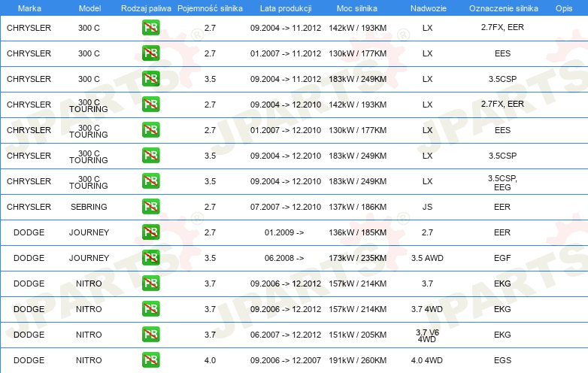
Task: Select the 01.2009 -> production years cell
Action: coord(284,232)
